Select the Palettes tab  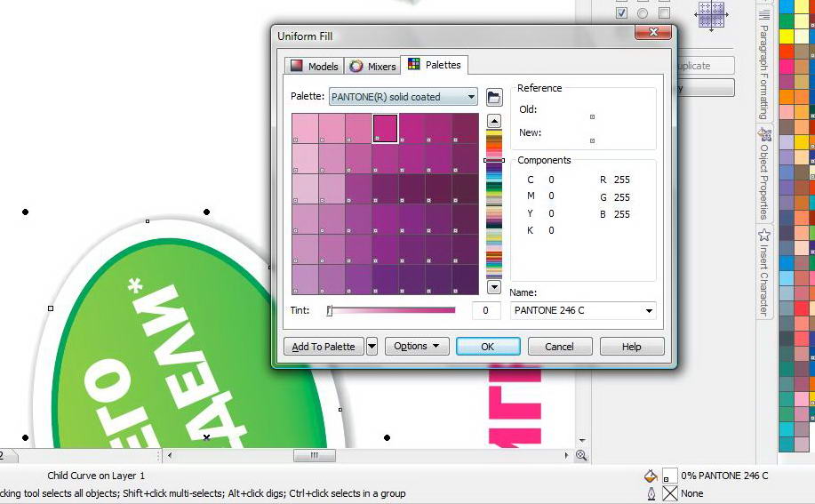(x=435, y=64)
